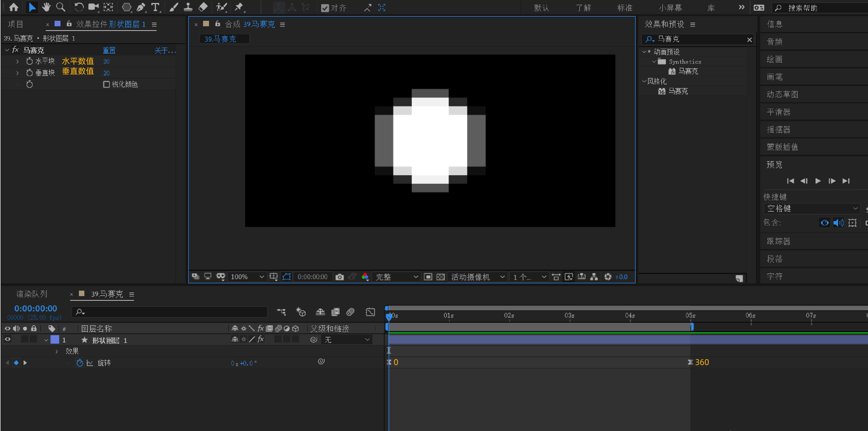Expand the 效果 property group
Image resolution: width=868 pixels, height=431 pixels.
tap(57, 351)
